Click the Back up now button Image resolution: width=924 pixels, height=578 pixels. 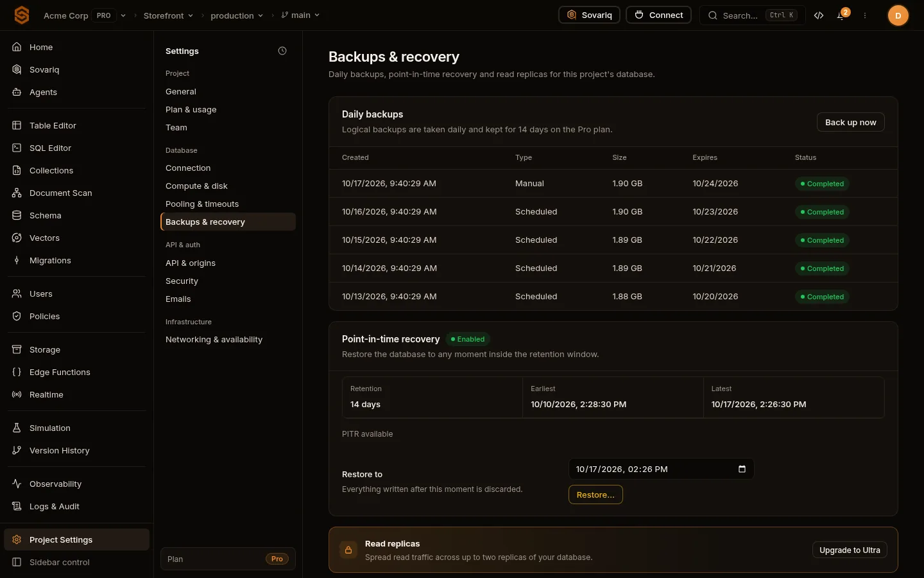click(850, 122)
